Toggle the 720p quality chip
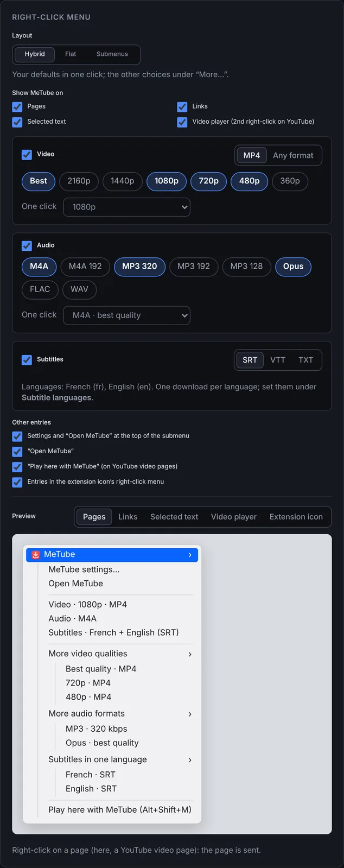This screenshot has width=344, height=868. (209, 181)
